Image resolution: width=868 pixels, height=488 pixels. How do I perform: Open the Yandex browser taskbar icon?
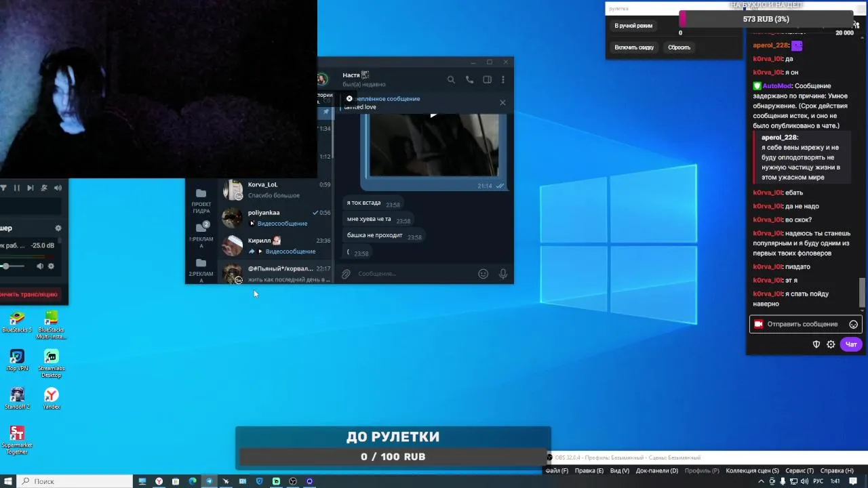pyautogui.click(x=159, y=481)
